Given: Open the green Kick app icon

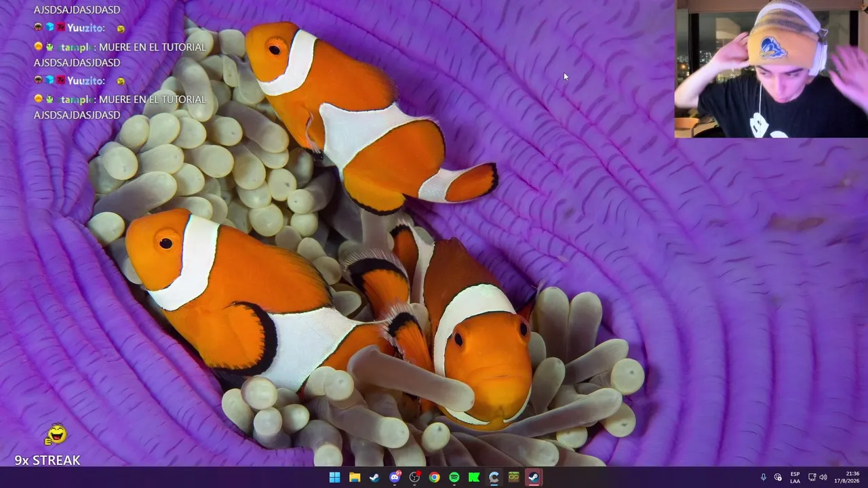Looking at the screenshot, I should (x=474, y=477).
